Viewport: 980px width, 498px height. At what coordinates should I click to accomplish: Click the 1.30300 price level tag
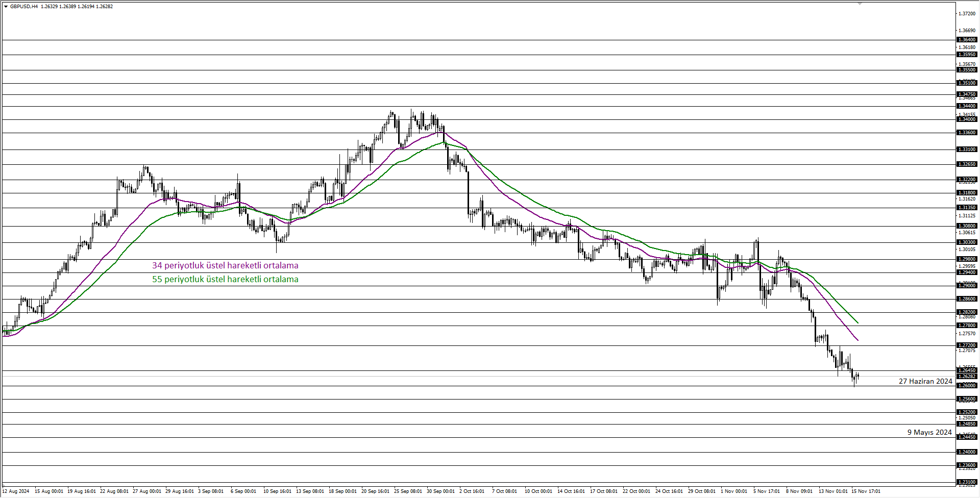click(966, 242)
